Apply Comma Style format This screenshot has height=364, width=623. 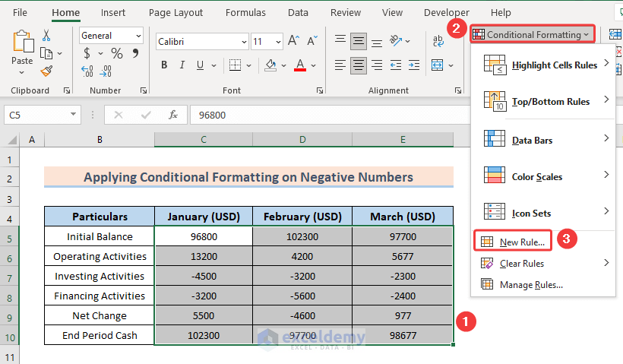tap(135, 53)
